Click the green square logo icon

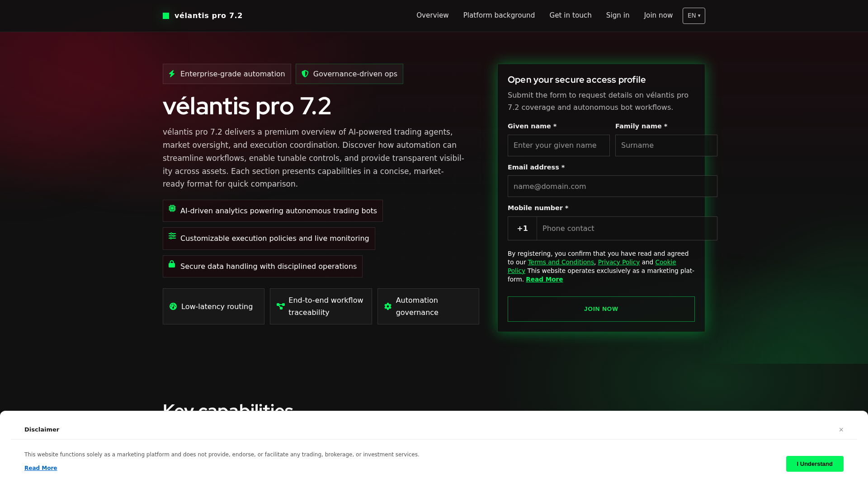pyautogui.click(x=166, y=16)
